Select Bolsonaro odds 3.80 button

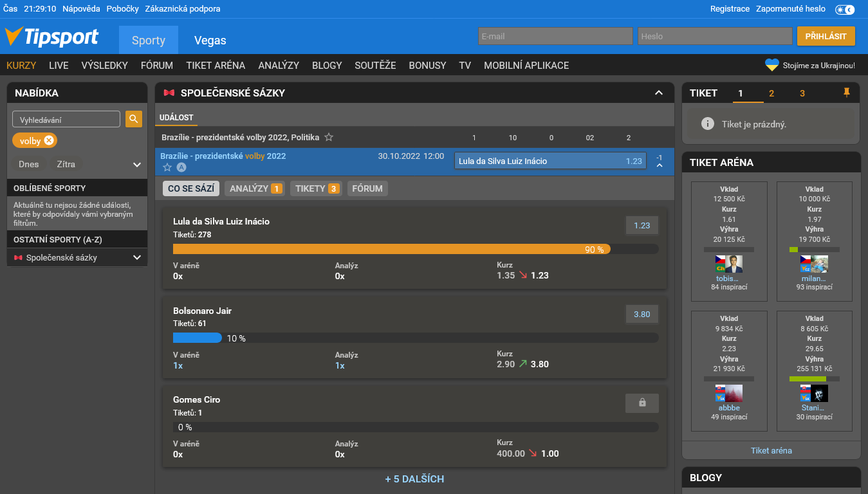642,315
